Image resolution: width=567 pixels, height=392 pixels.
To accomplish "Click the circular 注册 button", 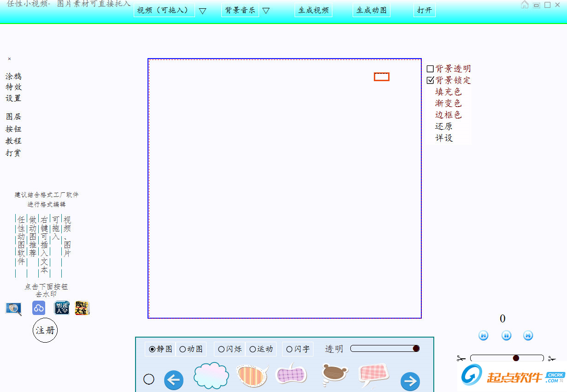I will pyautogui.click(x=45, y=331).
